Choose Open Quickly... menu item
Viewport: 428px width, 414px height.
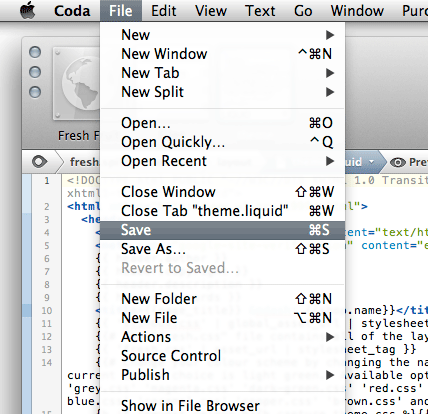(222, 142)
